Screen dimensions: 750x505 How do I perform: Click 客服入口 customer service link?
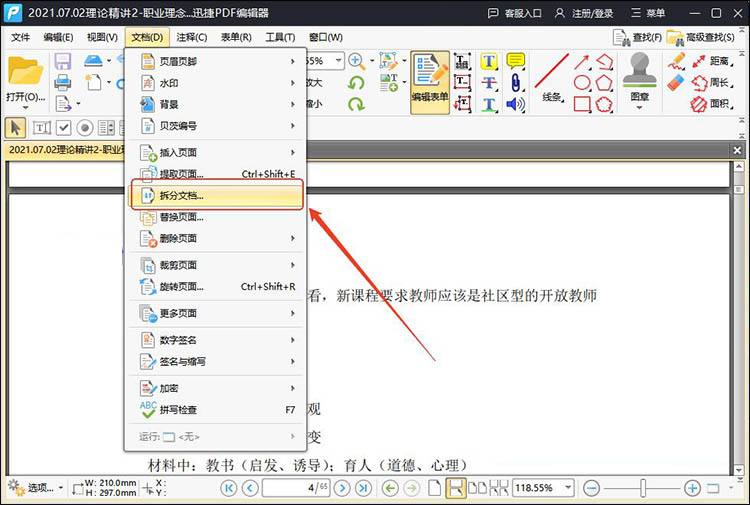515,13
